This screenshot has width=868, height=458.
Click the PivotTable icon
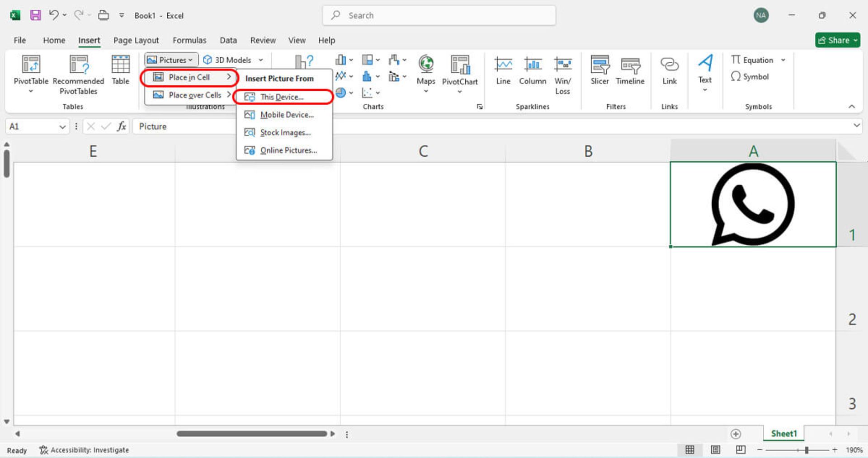[x=31, y=64]
